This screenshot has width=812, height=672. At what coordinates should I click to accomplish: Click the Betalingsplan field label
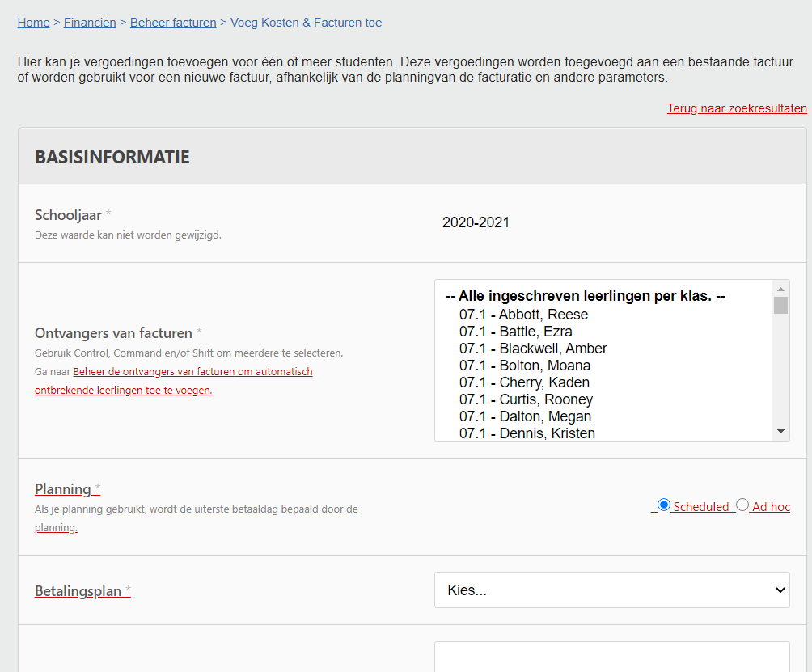pos(78,590)
